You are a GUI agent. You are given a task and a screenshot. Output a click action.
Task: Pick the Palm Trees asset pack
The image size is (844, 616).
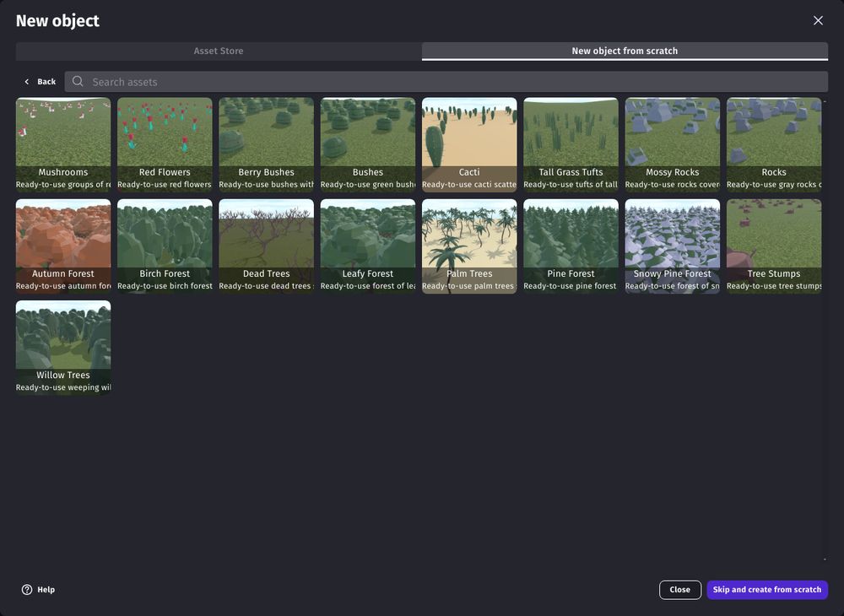click(469, 246)
